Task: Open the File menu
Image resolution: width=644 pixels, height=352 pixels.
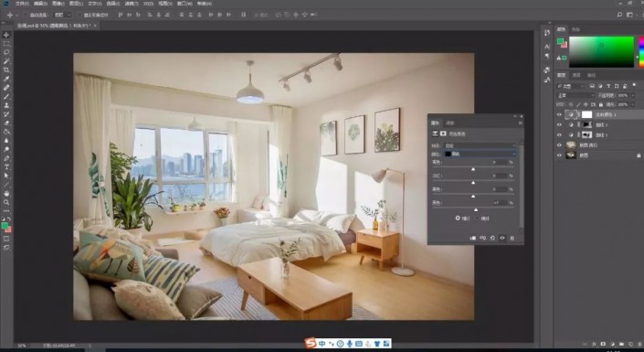Action: point(22,4)
